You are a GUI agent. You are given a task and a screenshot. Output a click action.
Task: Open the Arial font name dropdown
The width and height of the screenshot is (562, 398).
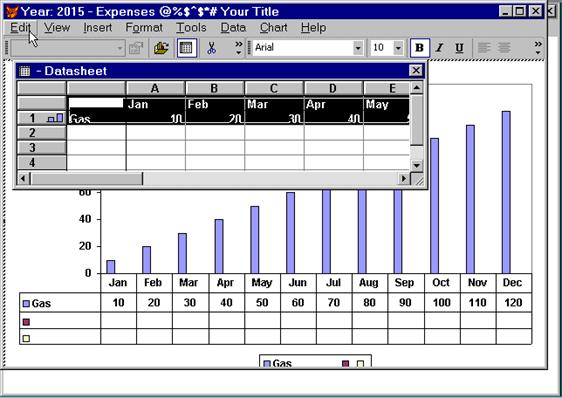358,48
